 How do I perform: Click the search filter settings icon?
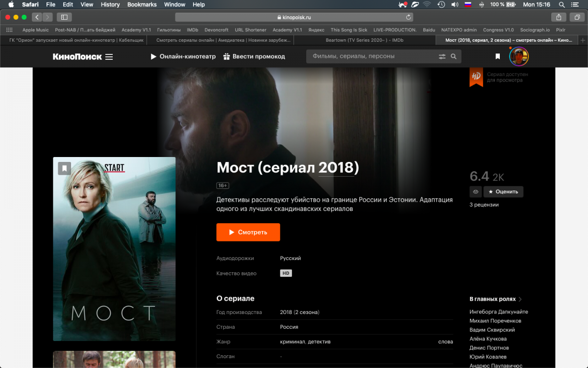click(442, 56)
